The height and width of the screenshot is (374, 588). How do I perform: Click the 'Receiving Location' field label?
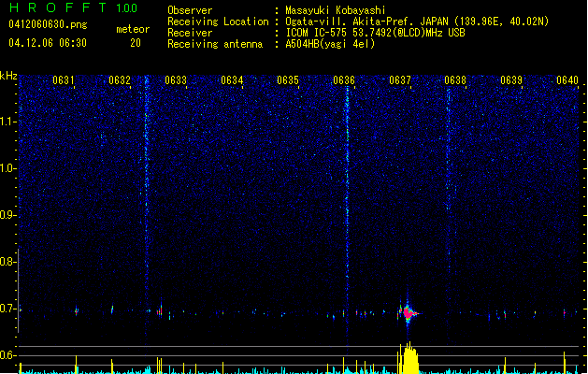tap(218, 22)
